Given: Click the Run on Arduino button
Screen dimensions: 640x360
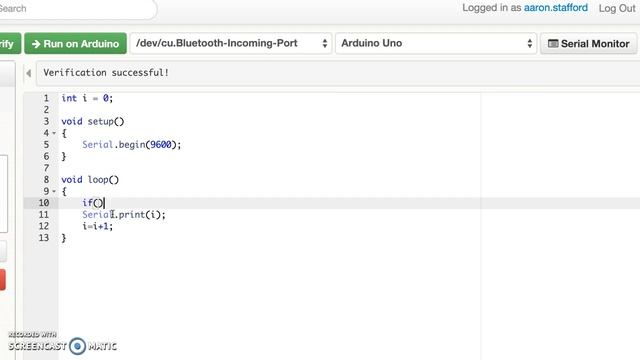Looking at the screenshot, I should pyautogui.click(x=76, y=43).
